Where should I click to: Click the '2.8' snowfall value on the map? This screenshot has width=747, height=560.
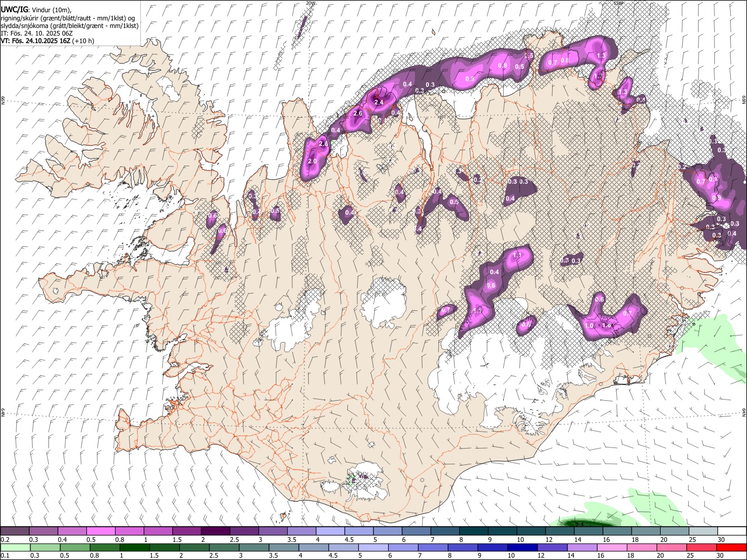point(324,143)
